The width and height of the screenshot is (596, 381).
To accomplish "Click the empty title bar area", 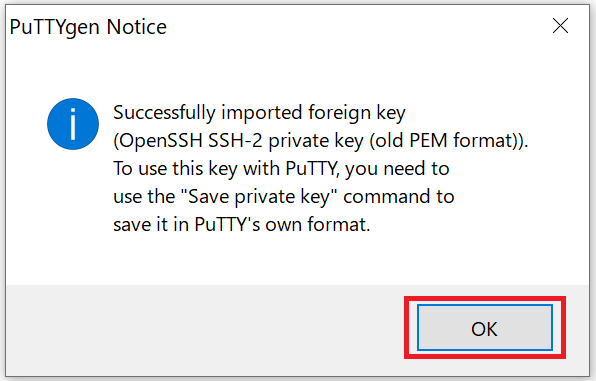I will coord(357,27).
